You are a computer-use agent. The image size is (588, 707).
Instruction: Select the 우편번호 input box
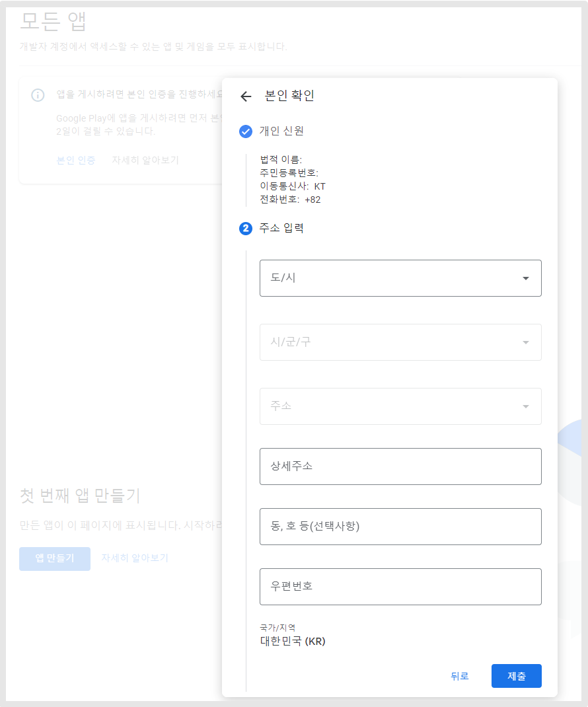(x=400, y=587)
